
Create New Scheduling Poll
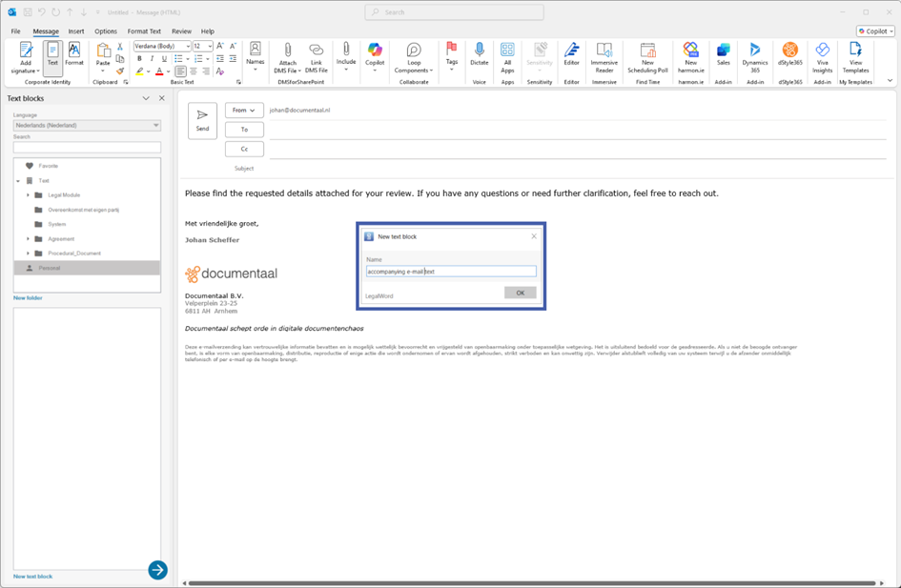point(647,58)
